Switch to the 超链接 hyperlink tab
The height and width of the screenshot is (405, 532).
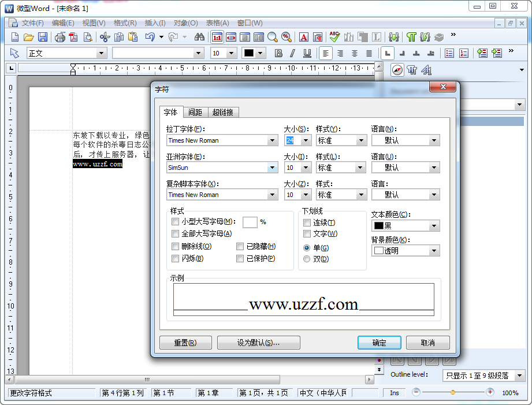pyautogui.click(x=222, y=112)
